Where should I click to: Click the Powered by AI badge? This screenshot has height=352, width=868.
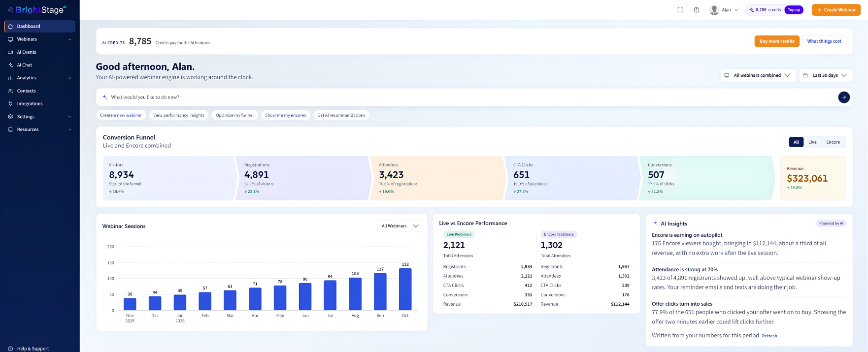(831, 224)
